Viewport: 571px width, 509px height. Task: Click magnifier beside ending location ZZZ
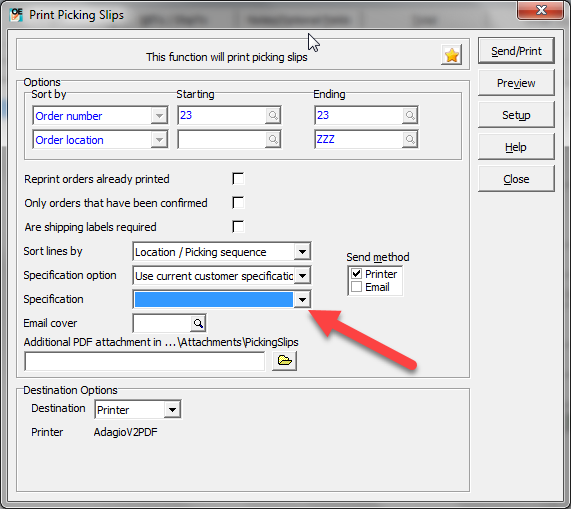coord(410,139)
